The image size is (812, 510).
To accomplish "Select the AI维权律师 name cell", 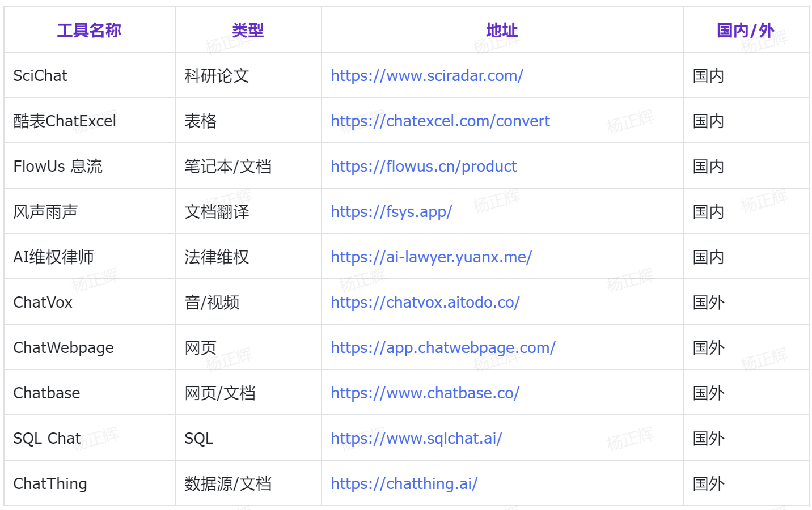I will [54, 257].
